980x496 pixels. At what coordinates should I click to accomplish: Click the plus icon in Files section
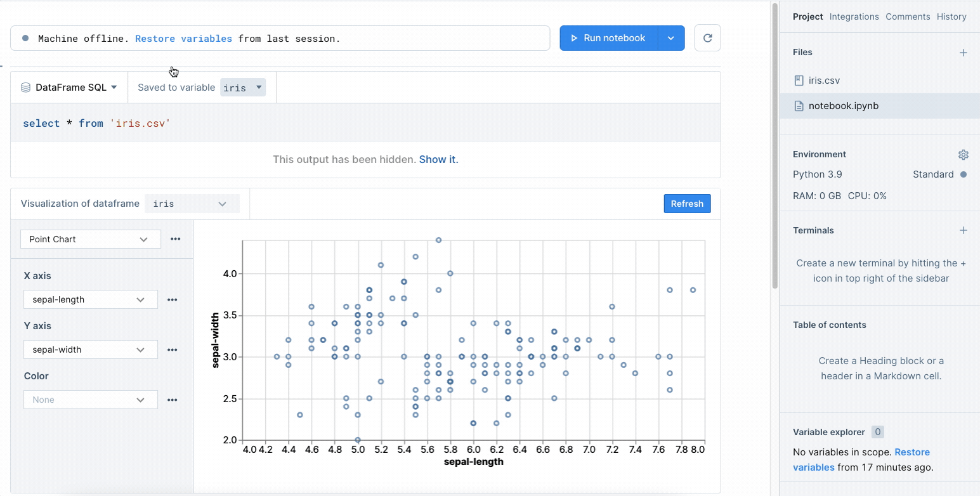963,53
